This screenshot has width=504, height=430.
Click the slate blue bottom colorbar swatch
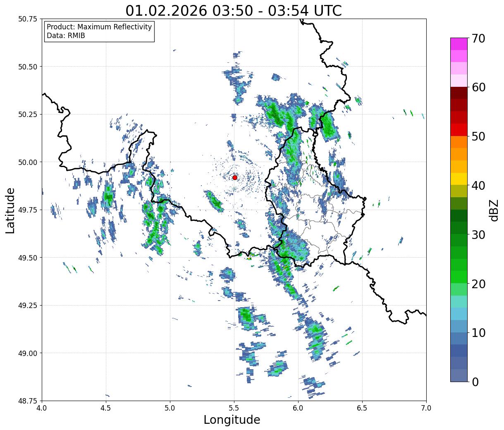[x=459, y=375]
